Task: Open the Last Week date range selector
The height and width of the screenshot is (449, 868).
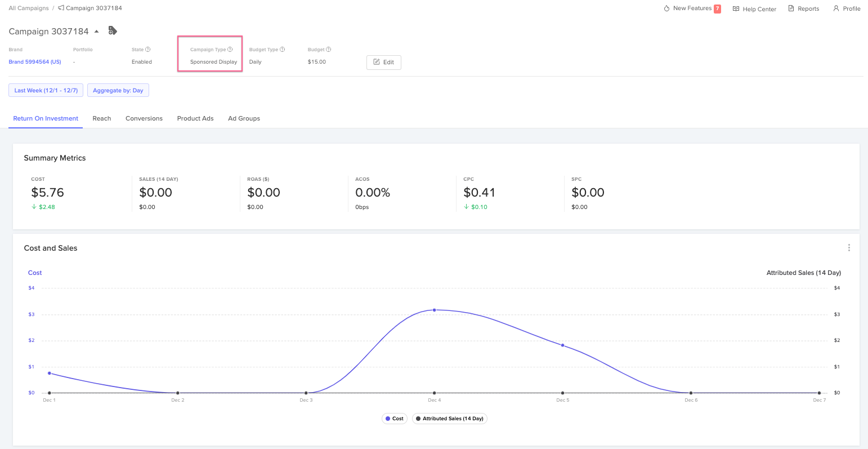Action: coord(46,90)
